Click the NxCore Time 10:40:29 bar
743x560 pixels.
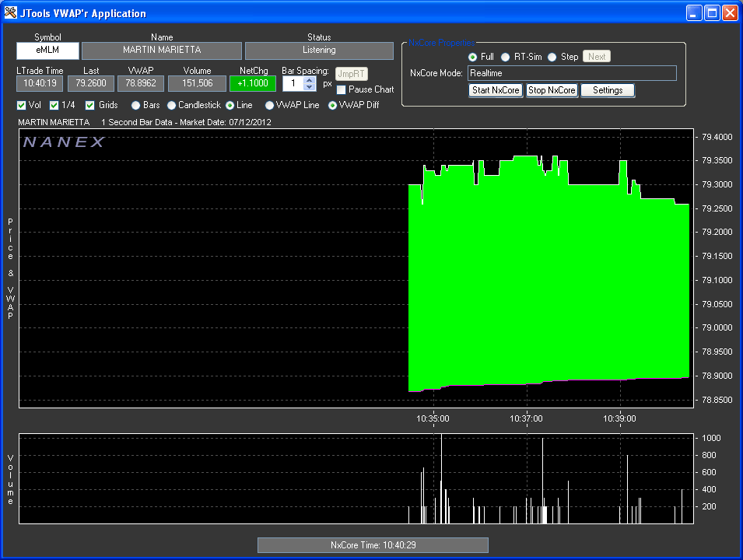click(x=373, y=545)
